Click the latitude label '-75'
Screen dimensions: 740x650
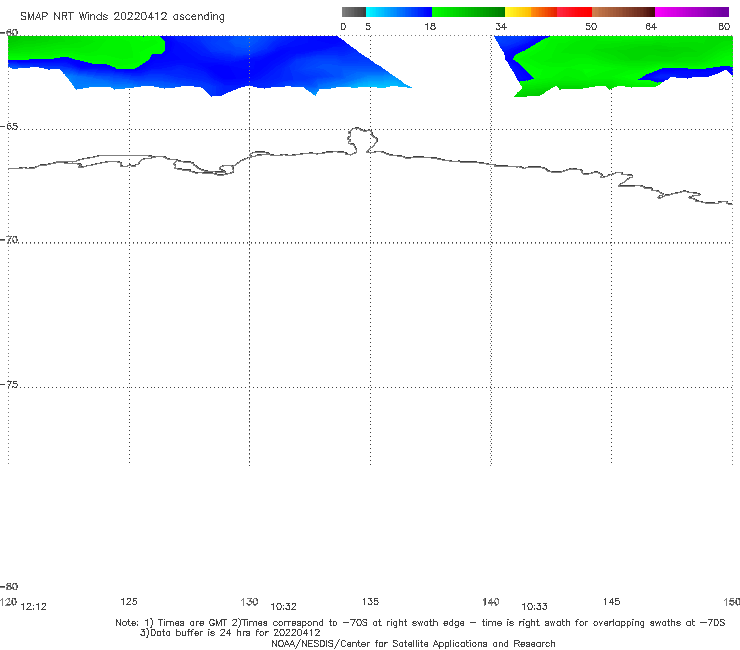click(x=9, y=385)
